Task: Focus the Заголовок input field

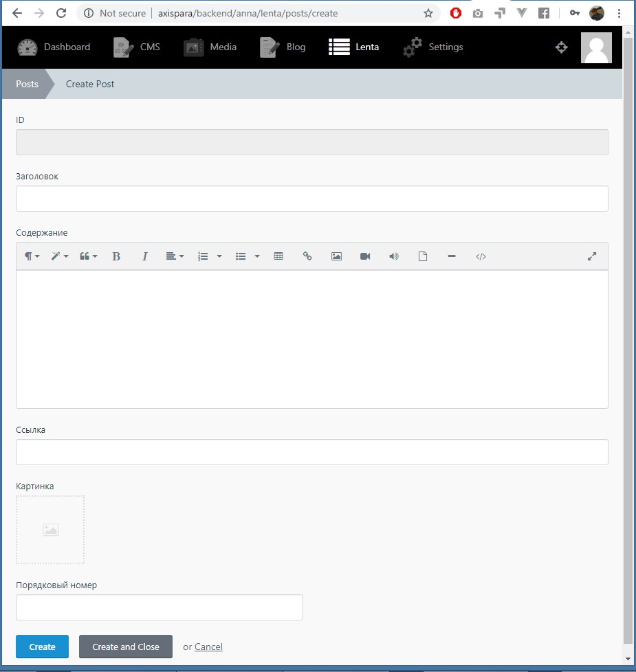Action: 311,199
